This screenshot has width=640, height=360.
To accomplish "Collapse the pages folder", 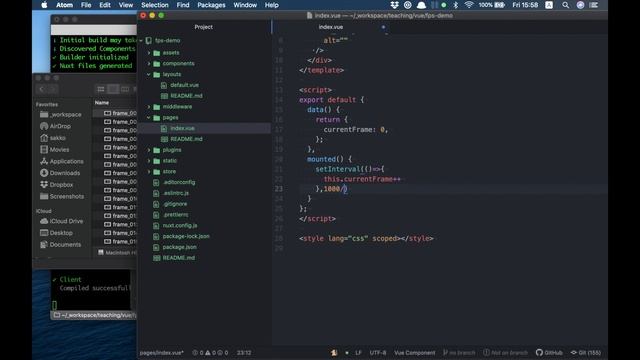I will coord(149,118).
